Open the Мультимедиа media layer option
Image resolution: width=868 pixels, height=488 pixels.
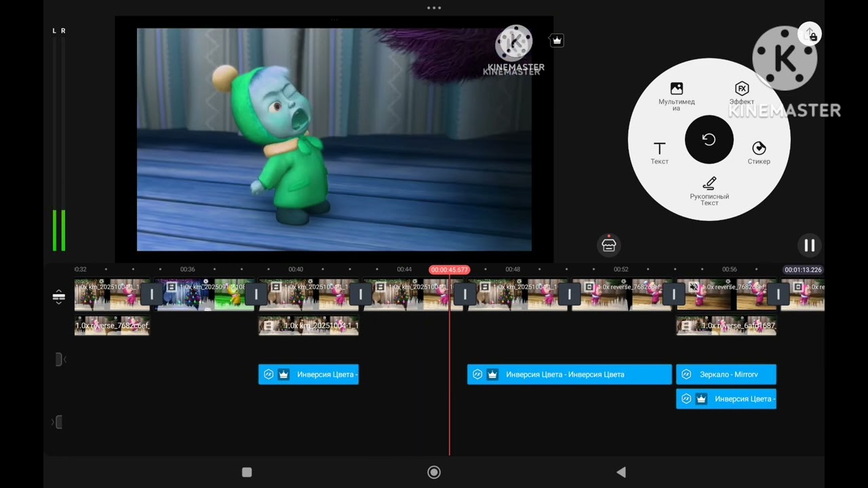[x=676, y=96]
